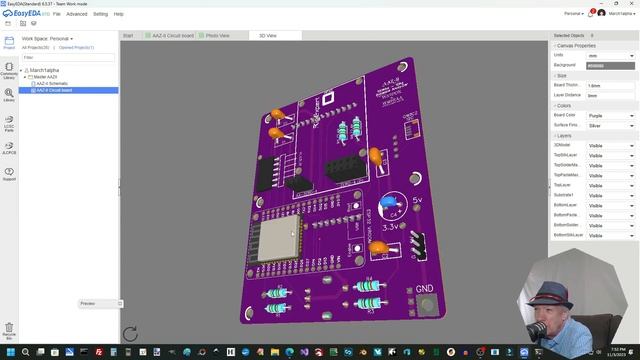Collapse the March1alpha tree node
The image size is (640, 360).
pos(21,71)
